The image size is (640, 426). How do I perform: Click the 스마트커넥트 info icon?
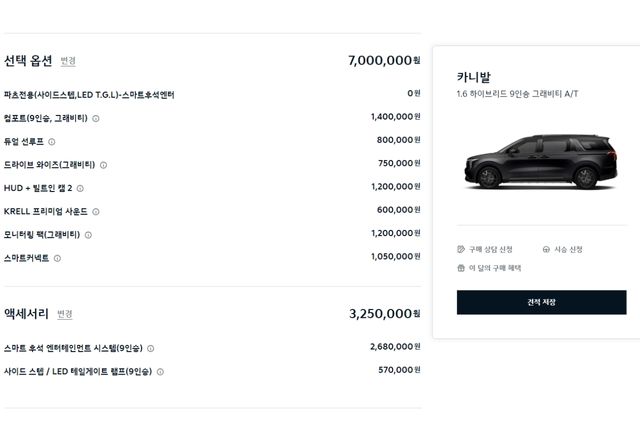57,258
